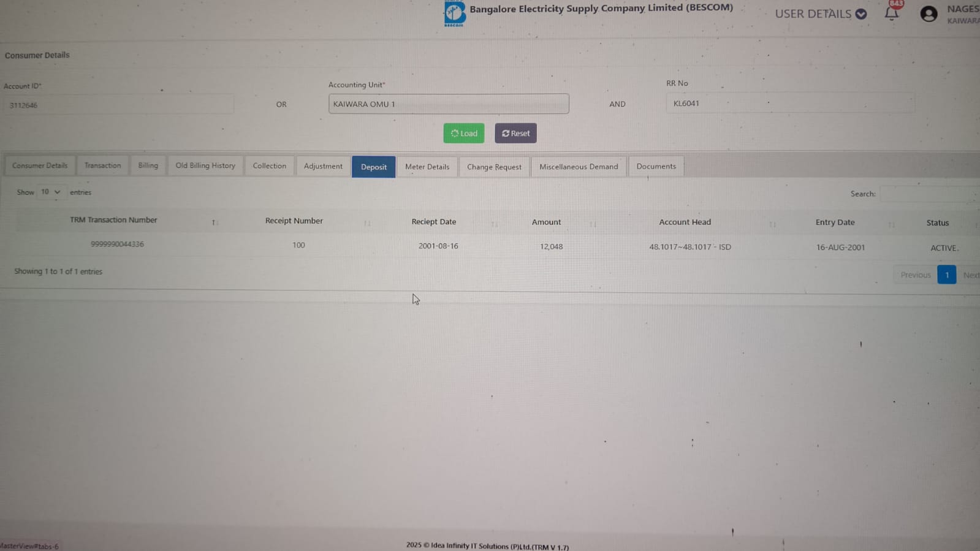Sort by Amount column arrows
The height and width of the screenshot is (551, 980).
[x=593, y=224]
